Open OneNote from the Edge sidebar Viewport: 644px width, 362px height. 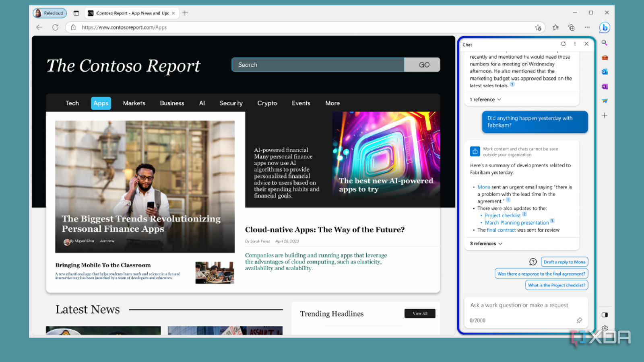pyautogui.click(x=605, y=86)
